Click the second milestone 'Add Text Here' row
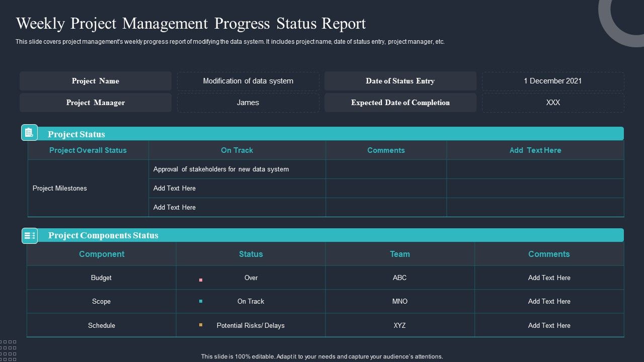The image size is (644, 362). [237, 188]
